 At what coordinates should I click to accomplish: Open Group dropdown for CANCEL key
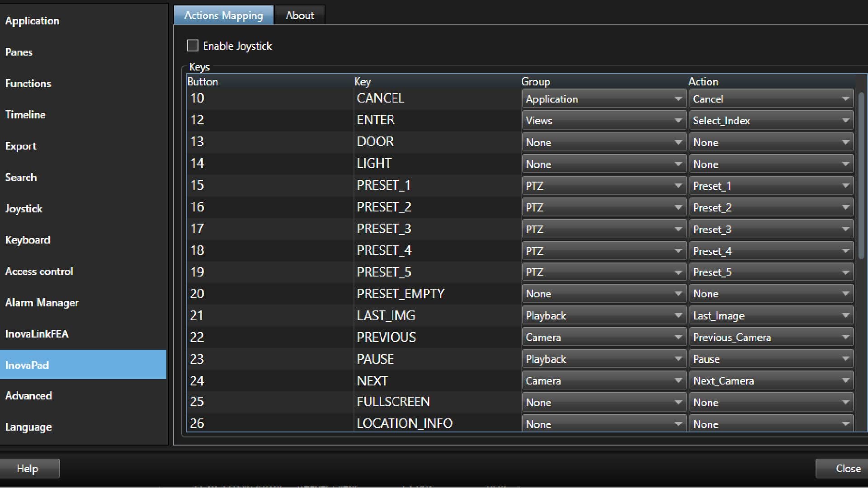[604, 99]
